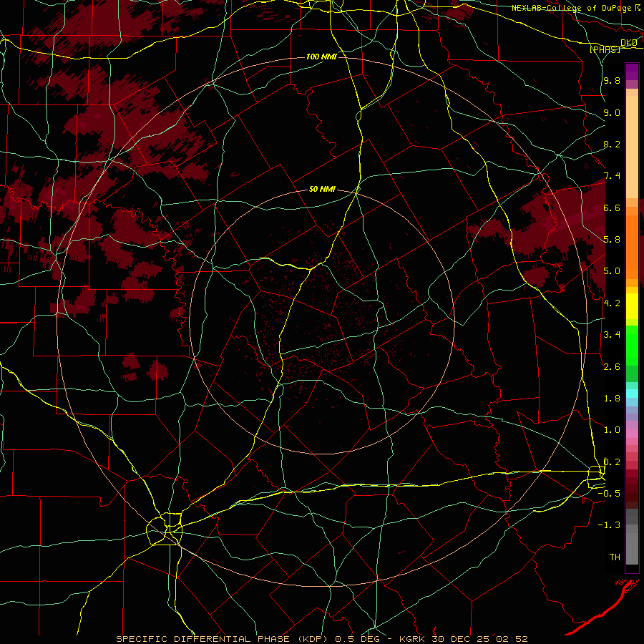
Task: Click the '100 NMI' range ring label
Action: [x=321, y=57]
